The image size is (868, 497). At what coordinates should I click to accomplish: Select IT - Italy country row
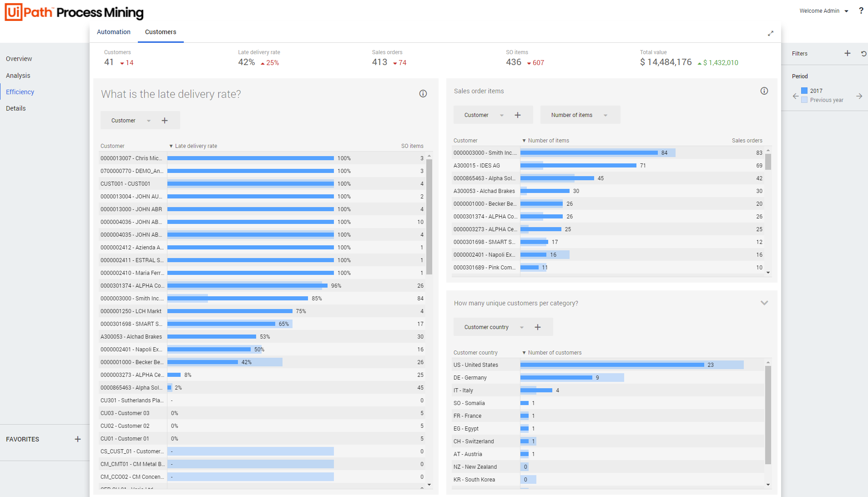coord(608,390)
